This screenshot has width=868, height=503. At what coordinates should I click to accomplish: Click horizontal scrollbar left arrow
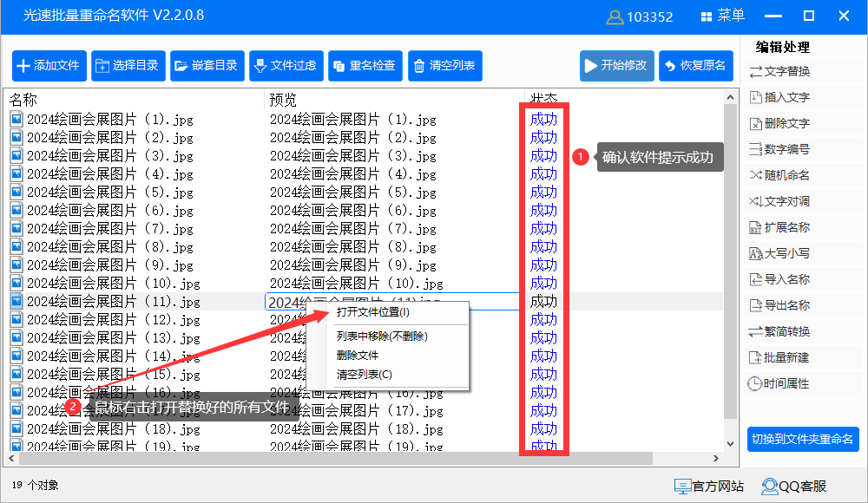11,458
